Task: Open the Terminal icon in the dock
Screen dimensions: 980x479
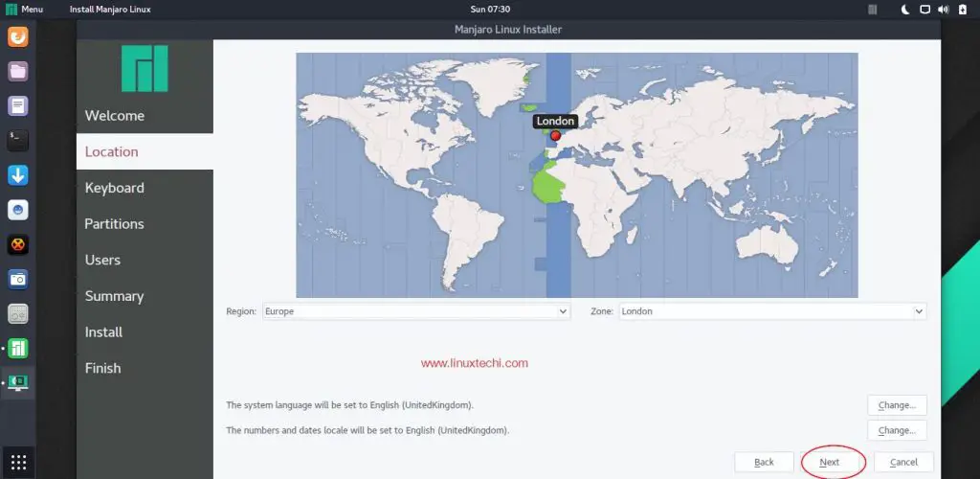Action: [x=17, y=141]
